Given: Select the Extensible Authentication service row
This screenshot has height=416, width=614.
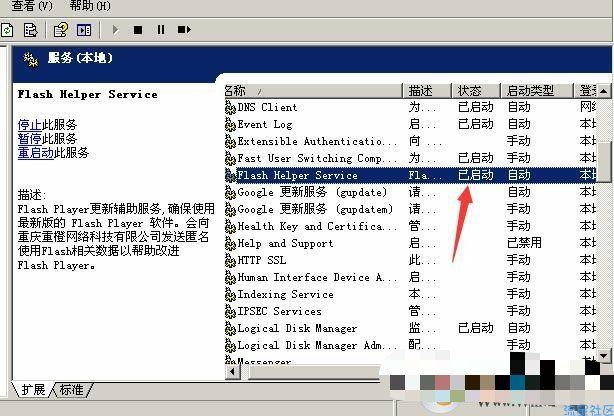Looking at the screenshot, I should 410,141.
